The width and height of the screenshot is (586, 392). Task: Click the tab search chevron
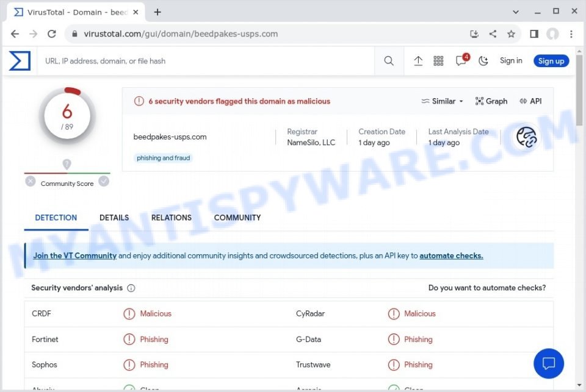pyautogui.click(x=516, y=12)
